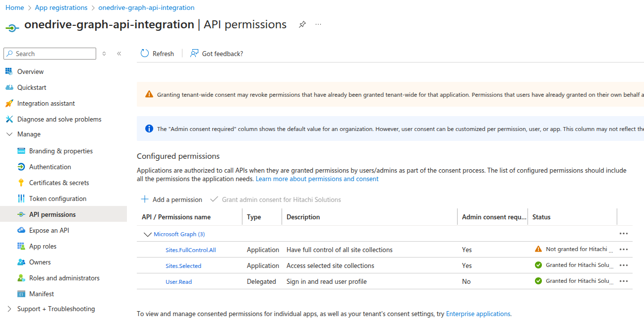Viewport: 644px width, 327px height.
Task: Click the Refresh icon in the toolbar
Action: tap(145, 53)
